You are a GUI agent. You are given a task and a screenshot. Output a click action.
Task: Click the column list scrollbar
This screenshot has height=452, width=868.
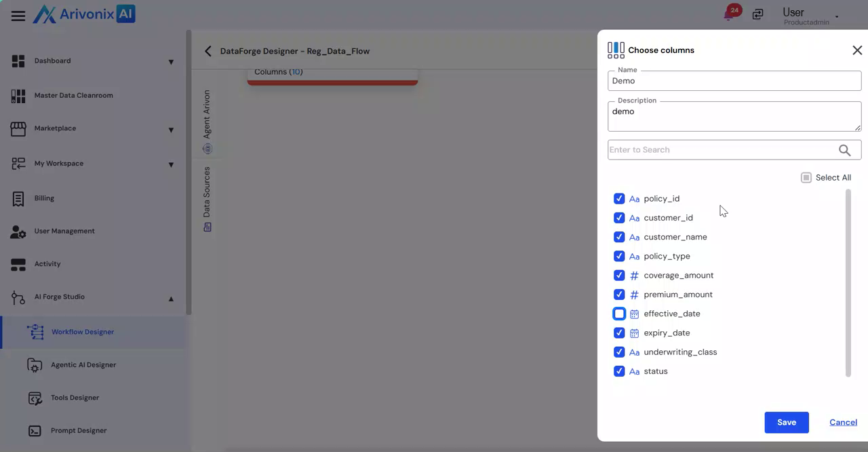click(x=848, y=283)
